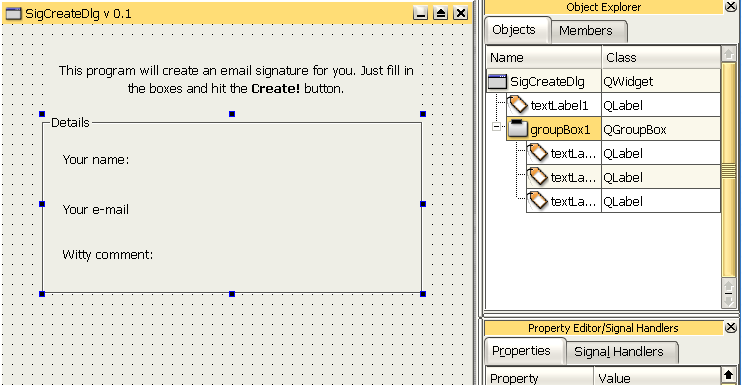Close the Object Explorer panel
Screen dimensions: 742x385
coord(732,6)
